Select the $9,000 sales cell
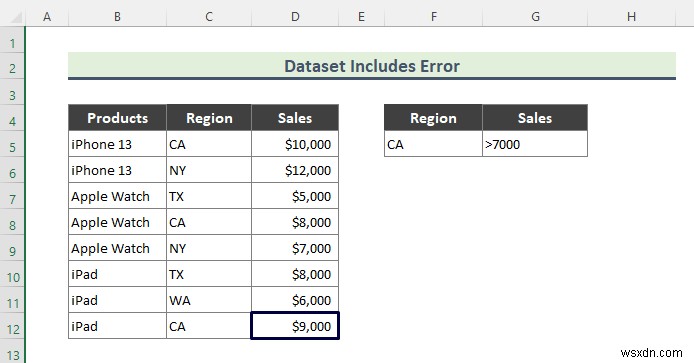Screen dimensions: 694x363 click(295, 326)
